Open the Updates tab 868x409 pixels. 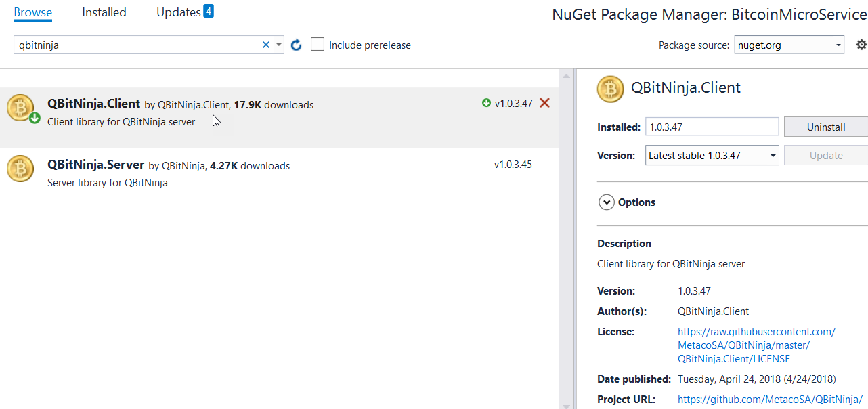point(178,12)
